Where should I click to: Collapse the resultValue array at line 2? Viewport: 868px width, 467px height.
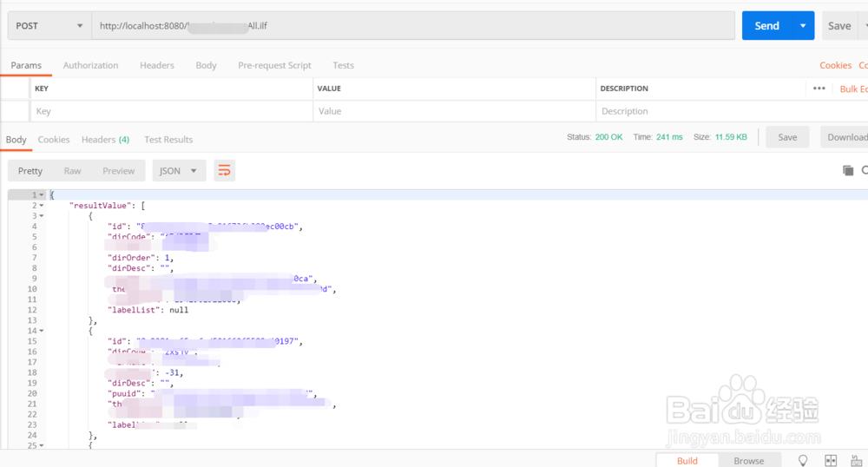(42, 206)
